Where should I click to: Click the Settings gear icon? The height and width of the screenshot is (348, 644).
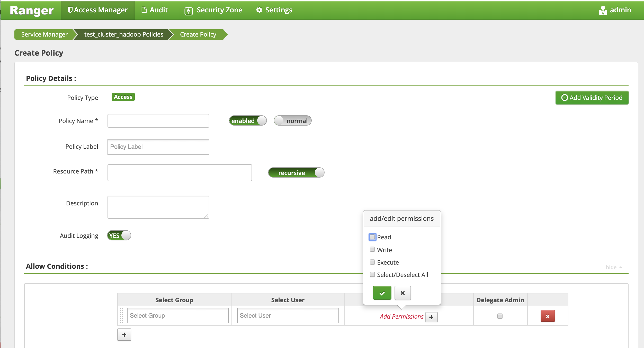point(259,10)
